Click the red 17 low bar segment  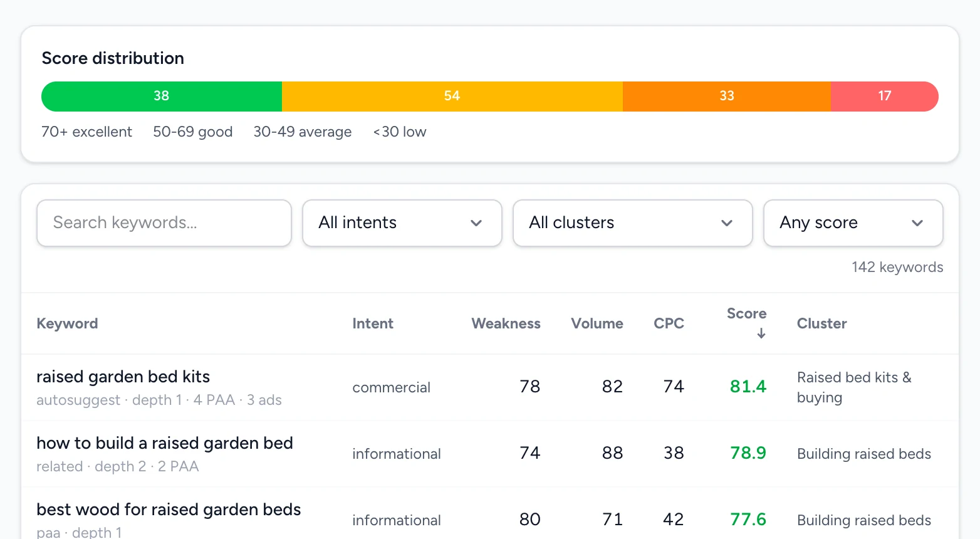(x=885, y=97)
